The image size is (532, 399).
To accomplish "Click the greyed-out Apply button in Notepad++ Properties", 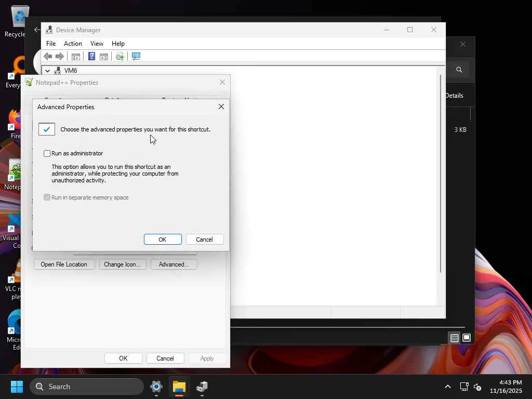I will point(207,358).
